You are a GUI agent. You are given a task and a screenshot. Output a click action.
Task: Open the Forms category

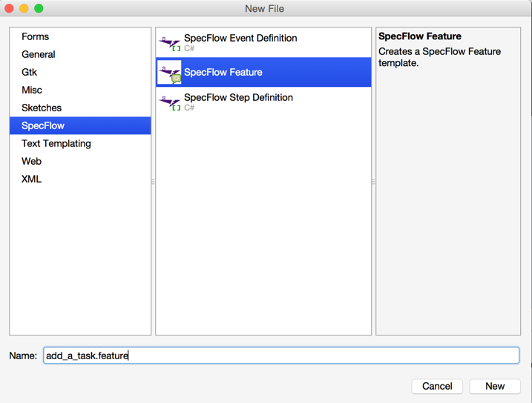coord(80,36)
